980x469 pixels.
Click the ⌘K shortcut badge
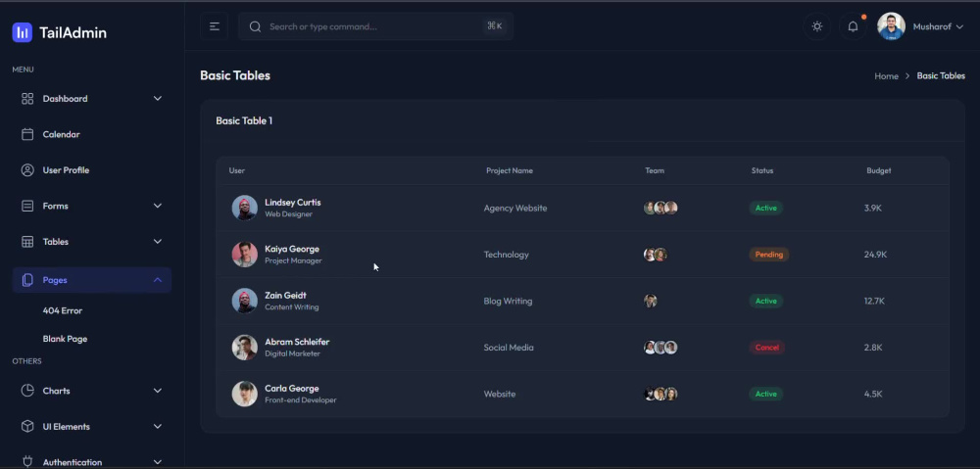pos(494,26)
